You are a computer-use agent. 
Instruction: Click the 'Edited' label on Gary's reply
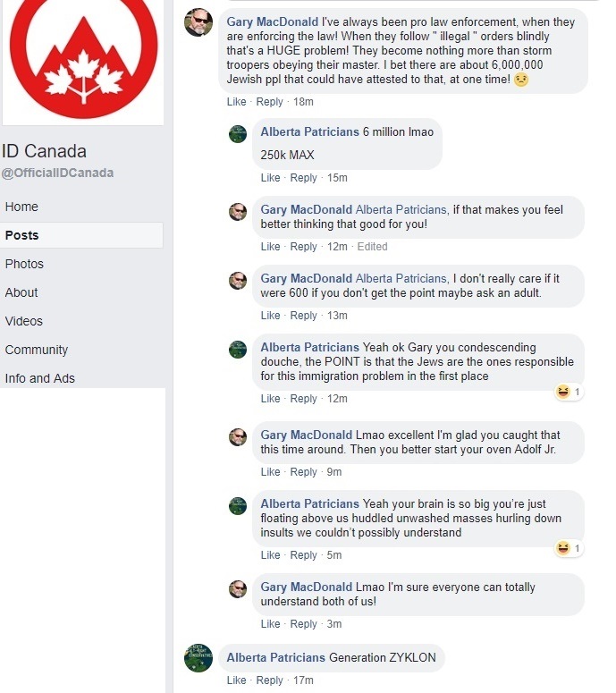pos(373,247)
